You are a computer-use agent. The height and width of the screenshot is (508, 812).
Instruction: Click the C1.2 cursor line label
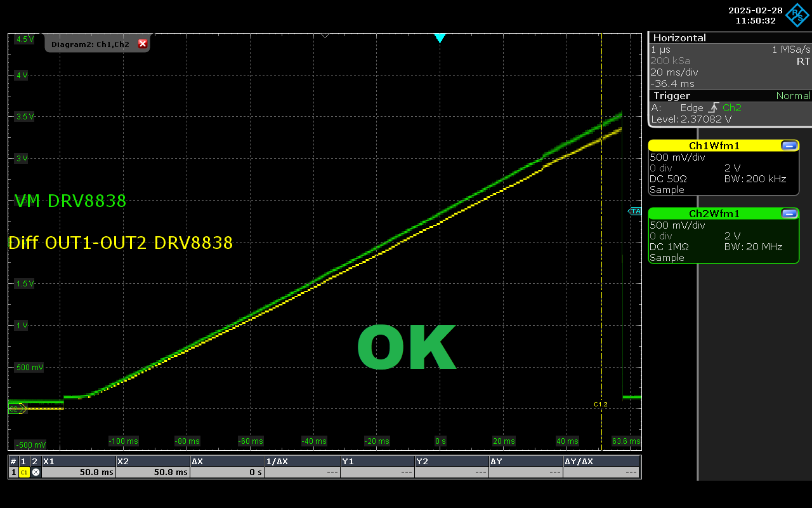(600, 404)
